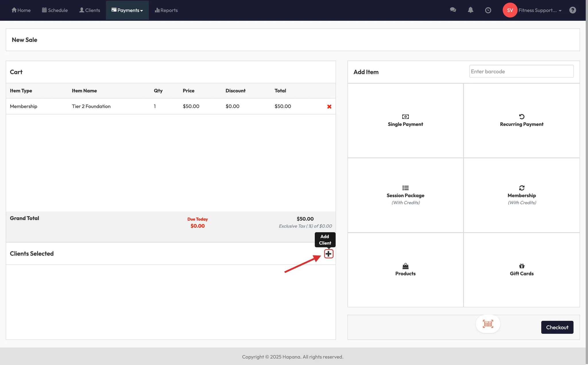588x365 pixels.
Task: Open the Reports menu item
Action: tap(166, 10)
